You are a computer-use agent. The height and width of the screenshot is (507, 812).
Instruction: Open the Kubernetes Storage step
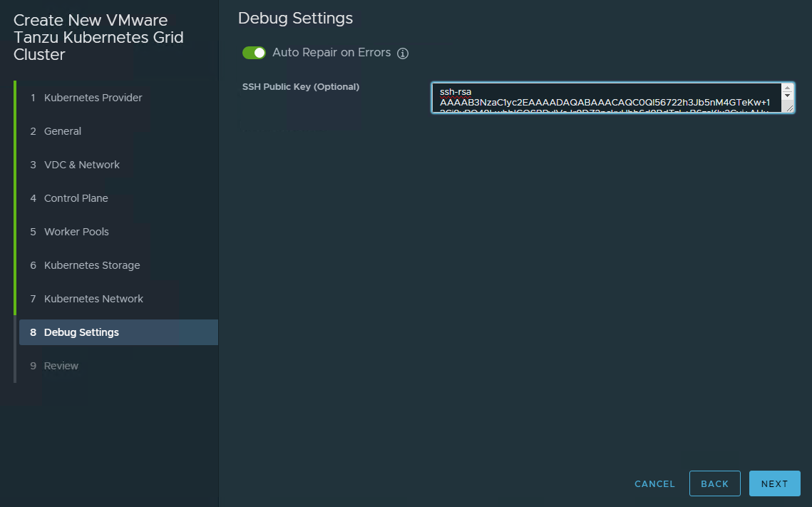pyautogui.click(x=92, y=265)
